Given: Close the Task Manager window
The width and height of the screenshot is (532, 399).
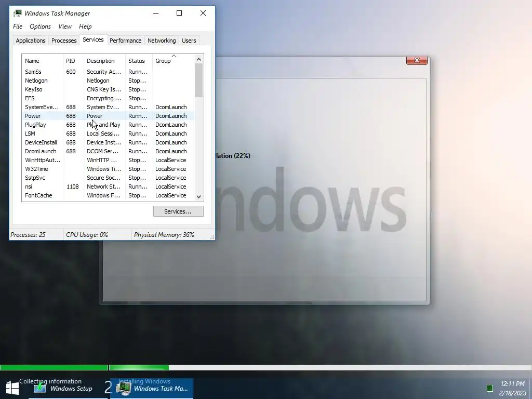Looking at the screenshot, I should click(x=203, y=13).
